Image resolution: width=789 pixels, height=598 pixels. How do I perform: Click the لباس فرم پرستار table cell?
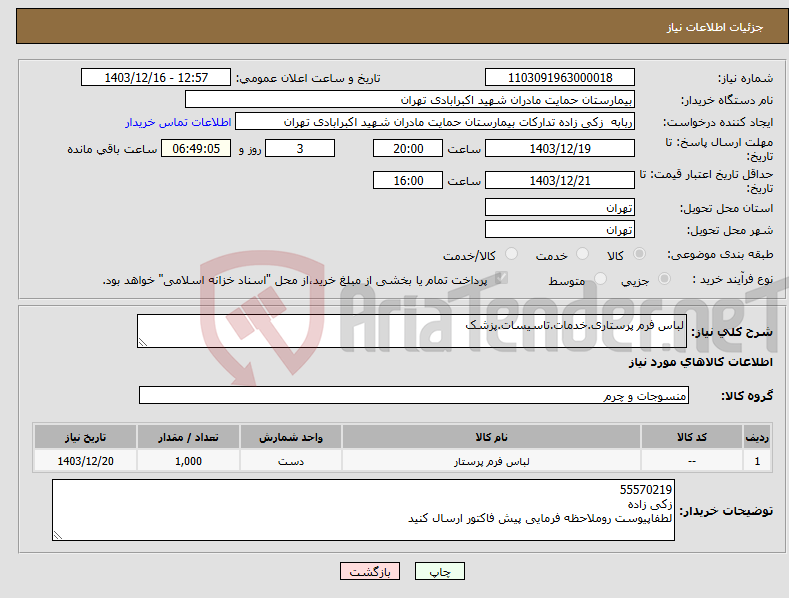click(x=491, y=461)
